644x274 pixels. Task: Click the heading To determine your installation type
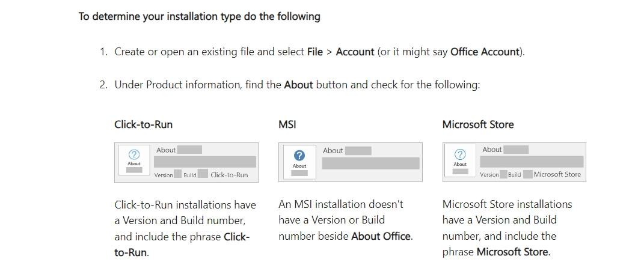(199, 16)
